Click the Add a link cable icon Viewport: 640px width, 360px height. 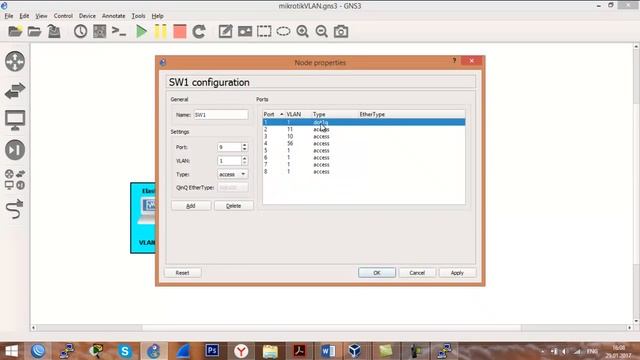pyautogui.click(x=15, y=209)
